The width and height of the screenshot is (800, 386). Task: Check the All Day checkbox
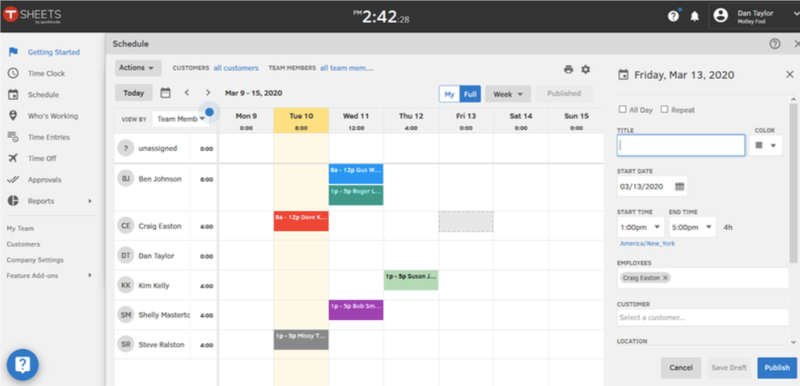622,110
